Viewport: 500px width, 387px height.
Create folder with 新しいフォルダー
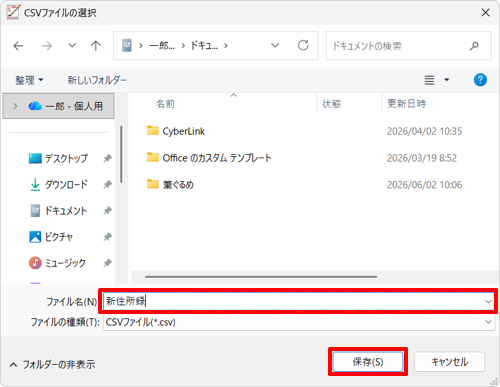tap(97, 80)
